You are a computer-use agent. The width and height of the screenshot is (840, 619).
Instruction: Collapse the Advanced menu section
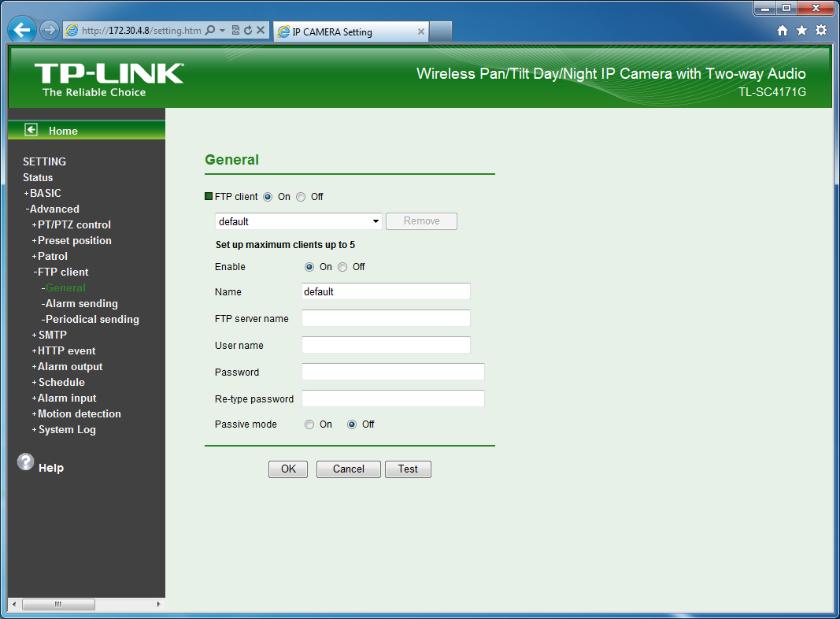click(53, 209)
